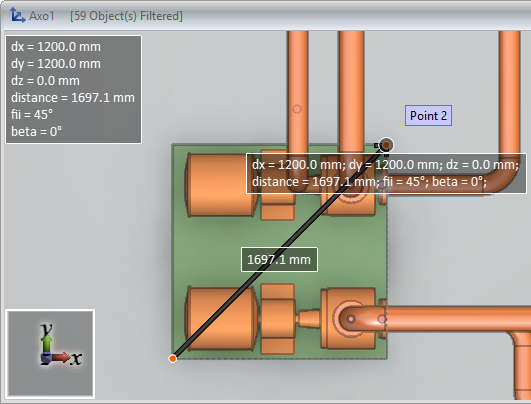Select the small circle on left vertical pipe

(x=297, y=109)
